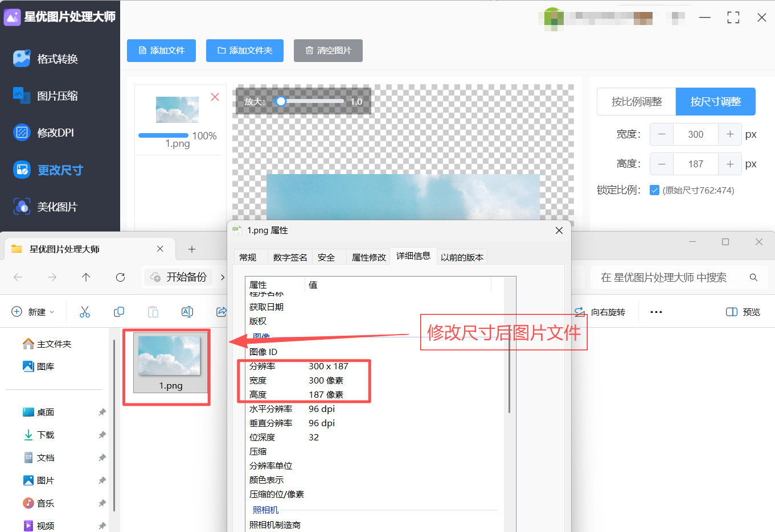Open the more options ellipsis in Explorer
The width and height of the screenshot is (775, 532).
coord(656,312)
